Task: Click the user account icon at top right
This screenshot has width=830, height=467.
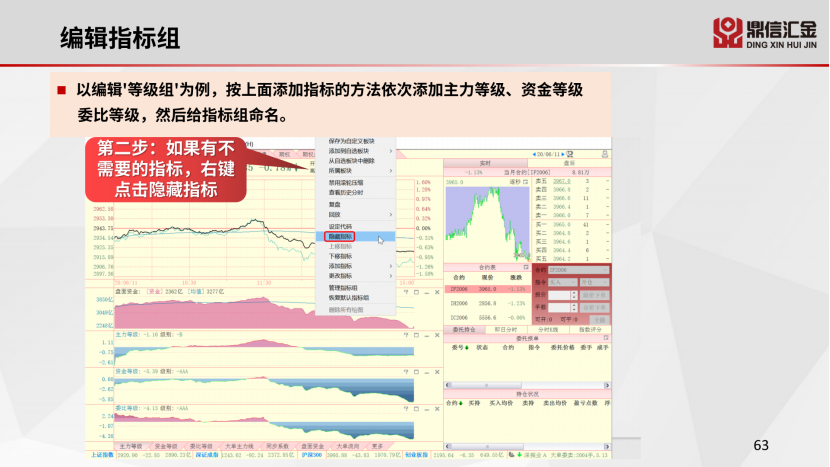Action: coord(603,154)
